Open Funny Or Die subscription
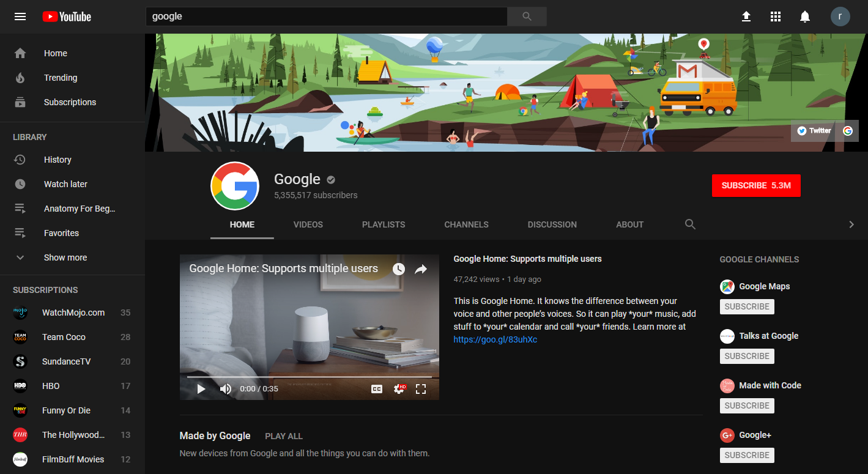 [72, 410]
